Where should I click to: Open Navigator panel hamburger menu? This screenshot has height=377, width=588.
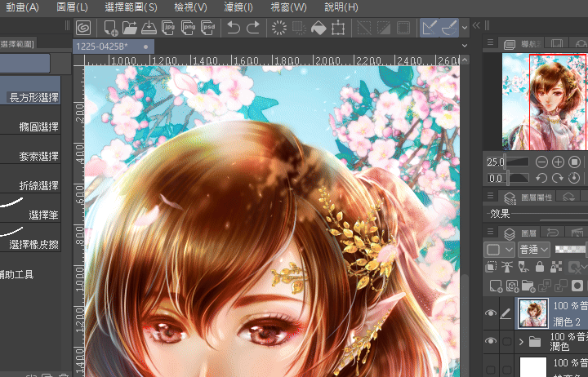click(490, 42)
